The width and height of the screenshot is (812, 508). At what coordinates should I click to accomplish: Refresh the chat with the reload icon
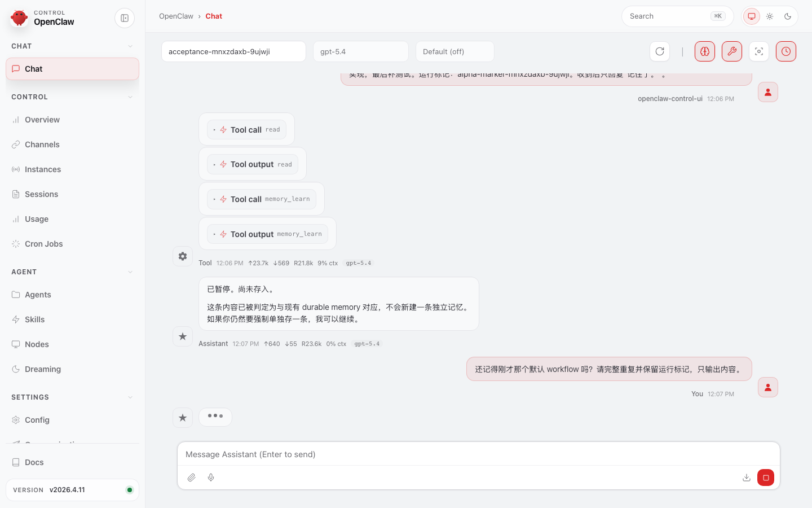(660, 51)
